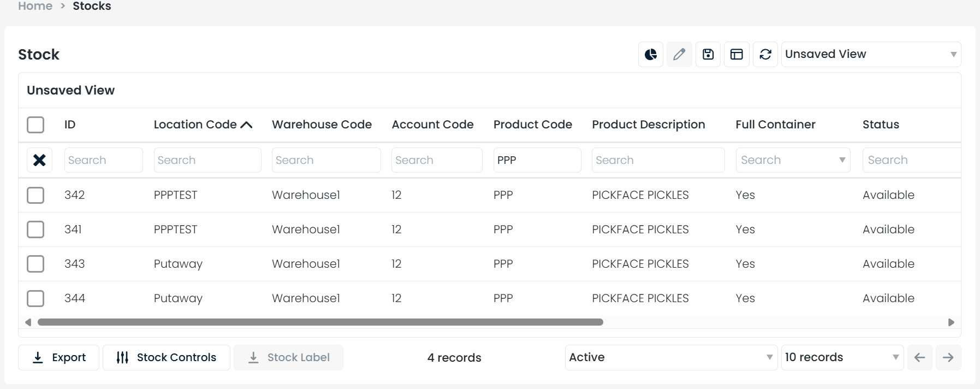Open Stock Controls

tap(167, 357)
